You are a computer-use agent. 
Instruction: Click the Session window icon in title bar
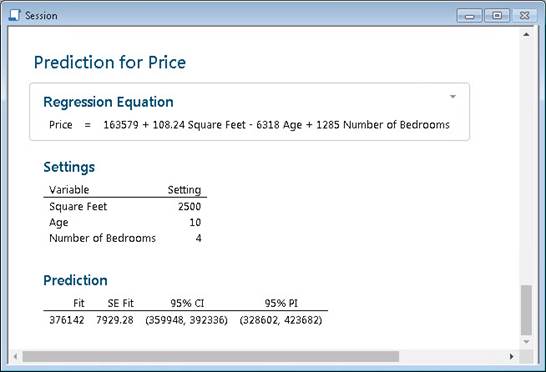click(15, 15)
